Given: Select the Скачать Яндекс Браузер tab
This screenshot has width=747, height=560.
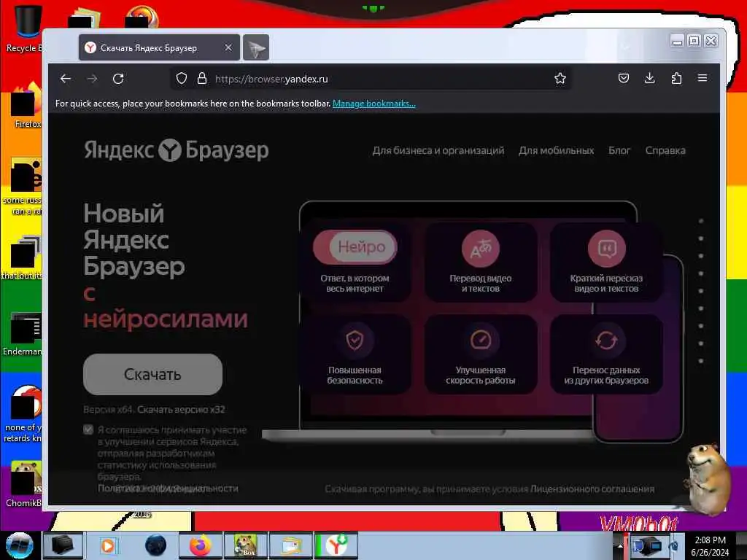Looking at the screenshot, I should (159, 47).
